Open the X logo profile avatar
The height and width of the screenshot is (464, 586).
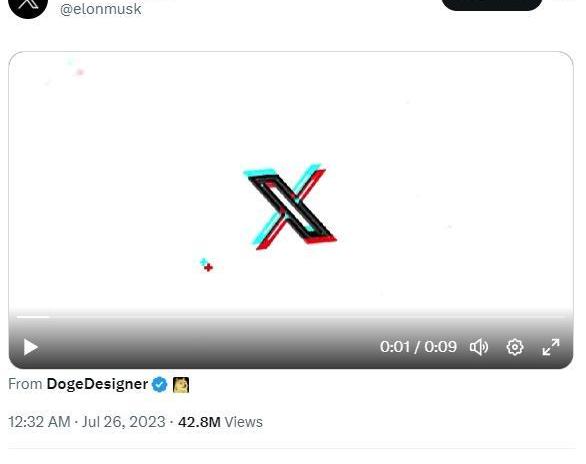(x=28, y=6)
